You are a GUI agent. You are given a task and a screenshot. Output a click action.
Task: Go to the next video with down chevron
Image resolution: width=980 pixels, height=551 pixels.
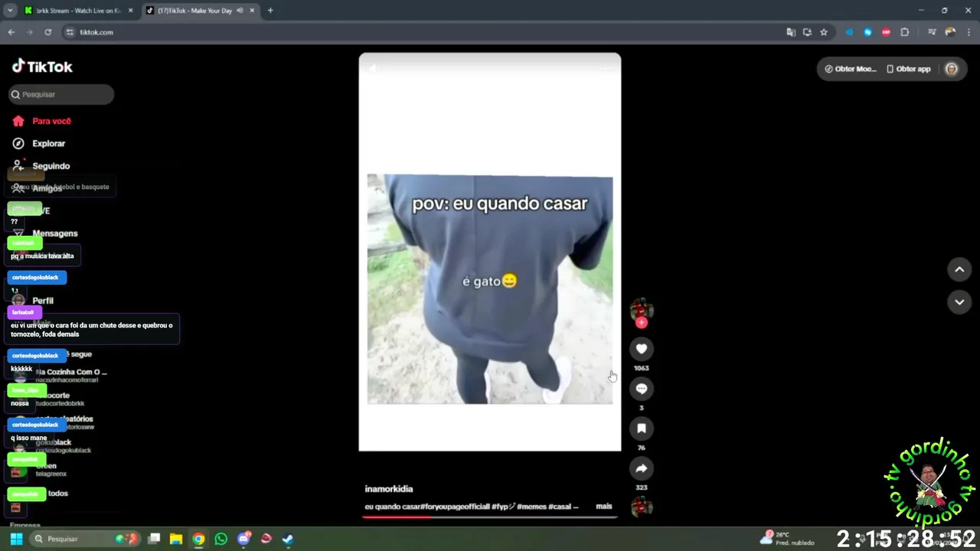click(x=959, y=302)
